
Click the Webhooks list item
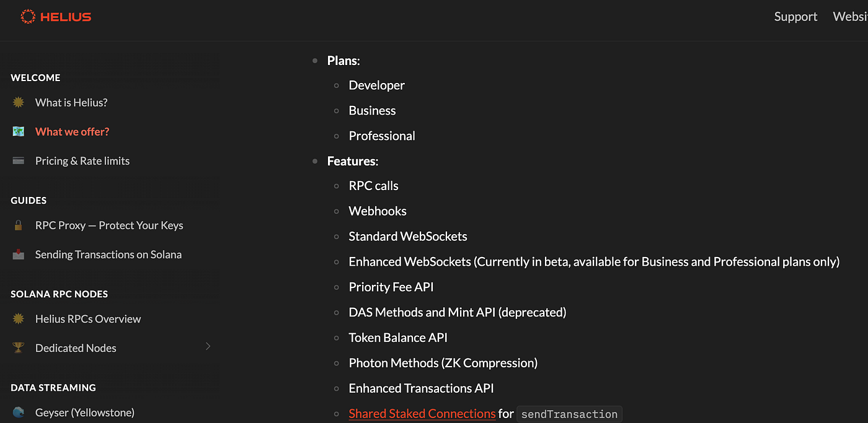click(378, 211)
